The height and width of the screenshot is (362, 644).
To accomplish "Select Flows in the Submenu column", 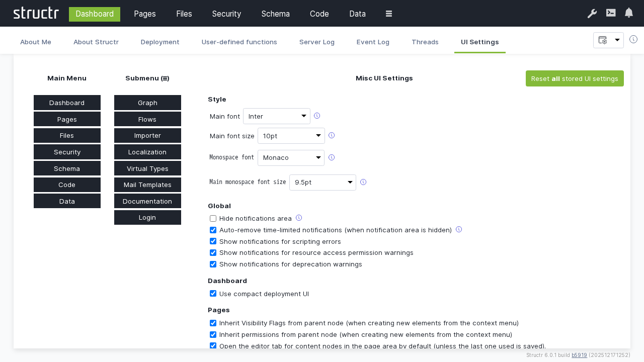I will [147, 119].
